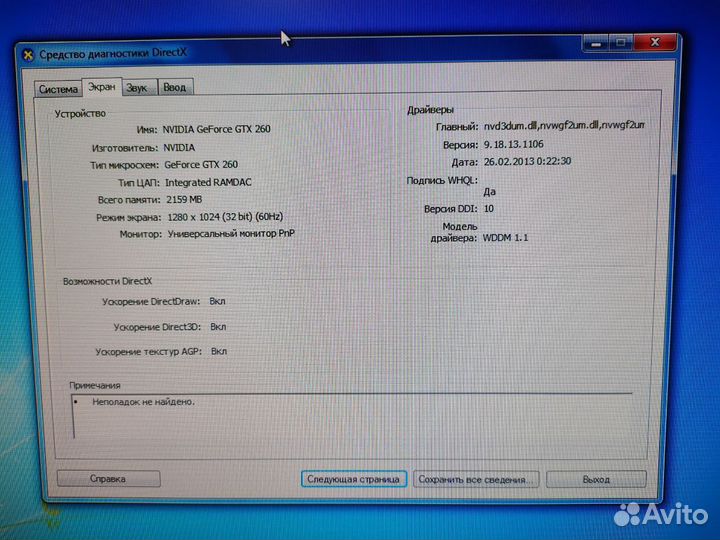Screen dimensions: 720x540
Task: Click the Integrated RAMDAC value
Action: pos(208,182)
